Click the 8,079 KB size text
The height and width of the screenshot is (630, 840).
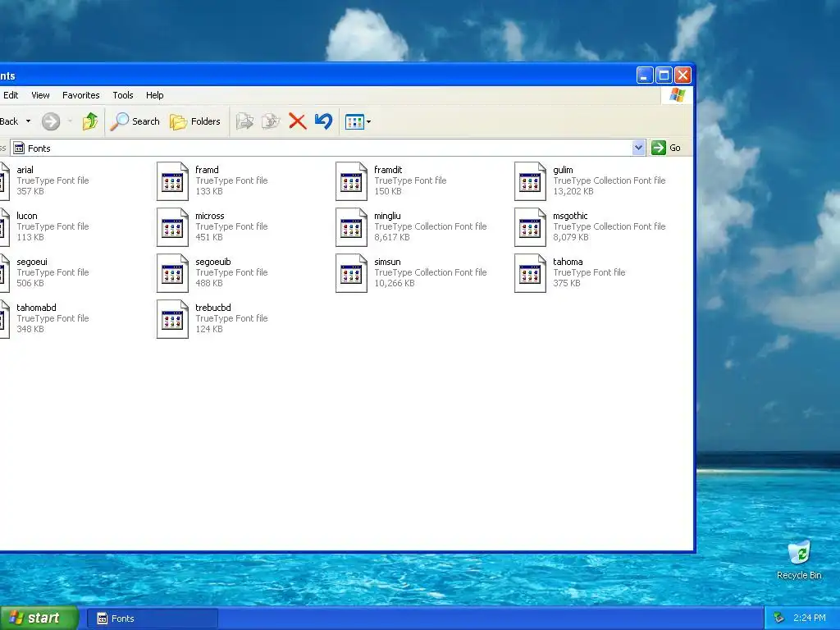(571, 237)
